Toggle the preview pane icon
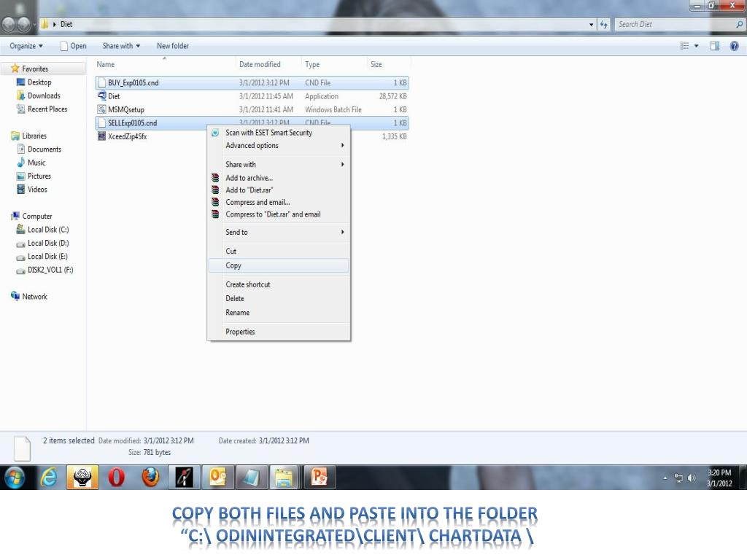The image size is (747, 560). [x=715, y=46]
